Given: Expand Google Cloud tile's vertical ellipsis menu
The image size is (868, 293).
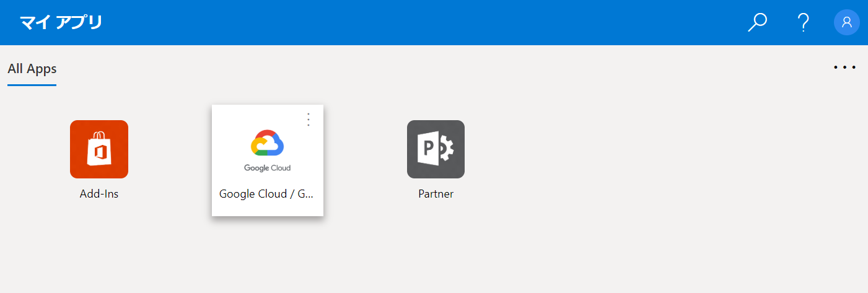Looking at the screenshot, I should pyautogui.click(x=309, y=120).
